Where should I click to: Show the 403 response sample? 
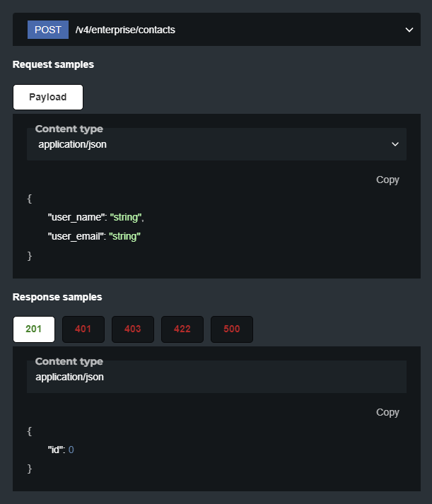(x=133, y=329)
